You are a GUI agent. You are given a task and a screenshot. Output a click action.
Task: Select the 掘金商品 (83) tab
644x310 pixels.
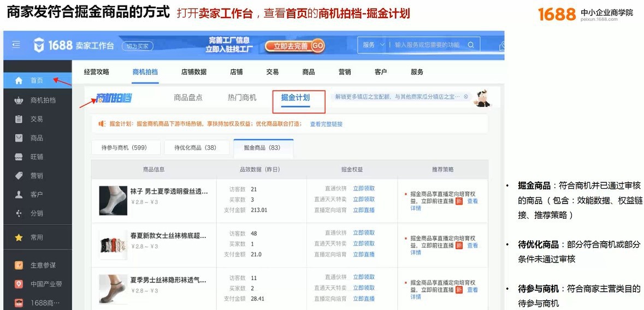pos(262,148)
